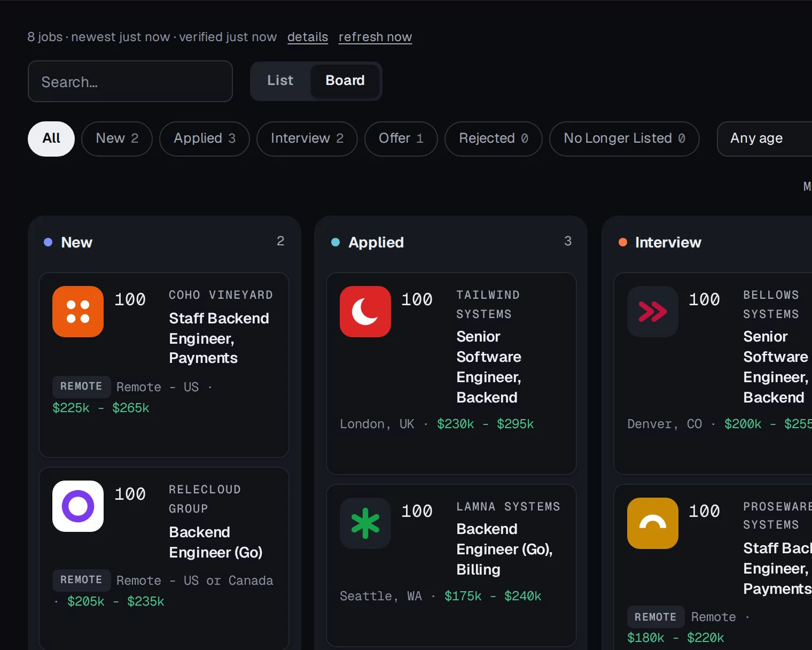Click the New column header
Viewport: 812px width, 650px height.
point(76,242)
